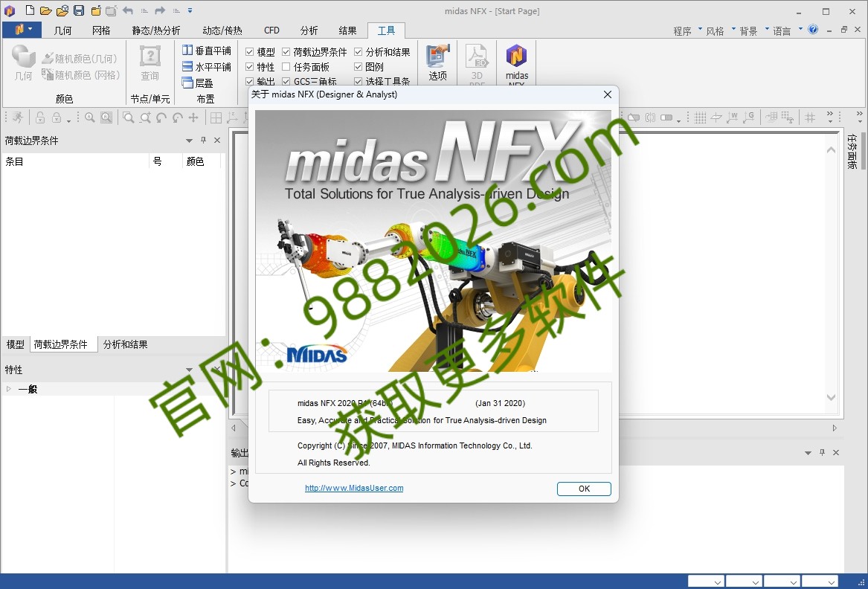Viewport: 868px width, 589px height.
Task: Click the Save floppy disk icon
Action: click(79, 10)
